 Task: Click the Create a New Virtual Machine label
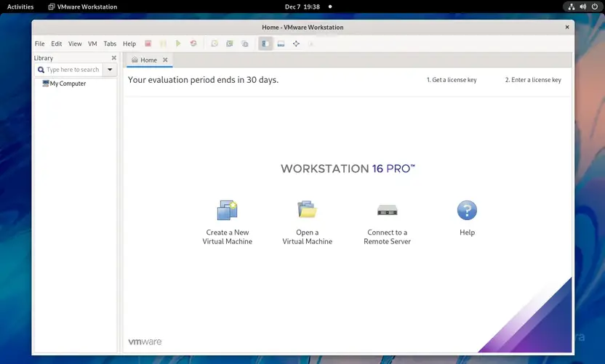(x=228, y=237)
